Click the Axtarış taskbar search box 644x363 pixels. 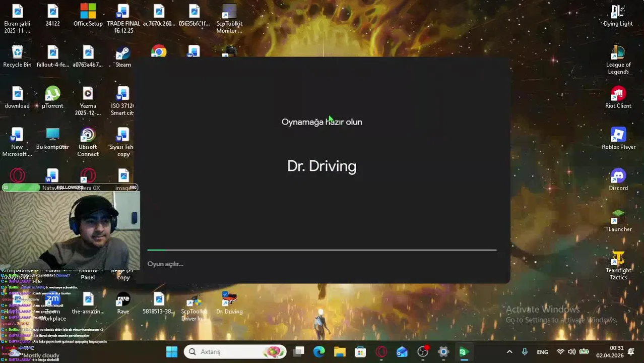[235, 352]
